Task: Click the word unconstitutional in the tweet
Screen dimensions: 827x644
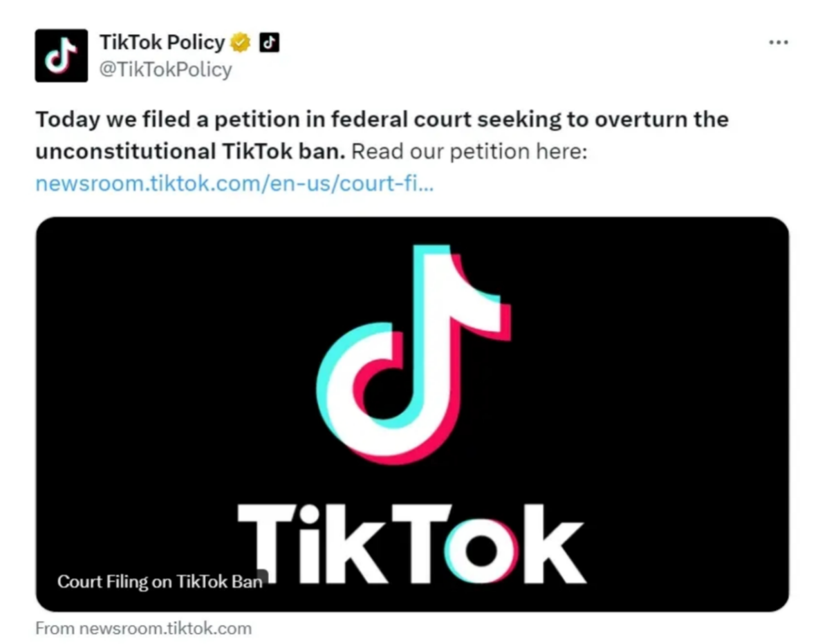Action: 125,151
